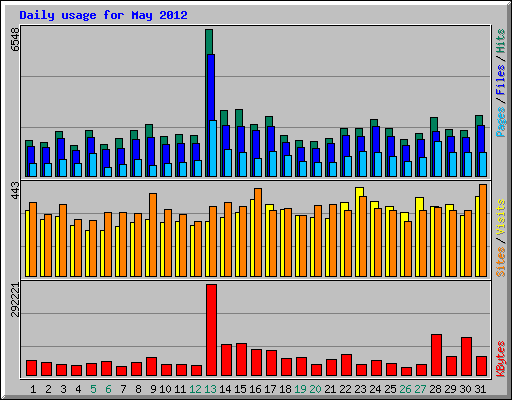512x400 pixels.
Task: Click day label 8 on the x-axis
Action: click(x=138, y=389)
